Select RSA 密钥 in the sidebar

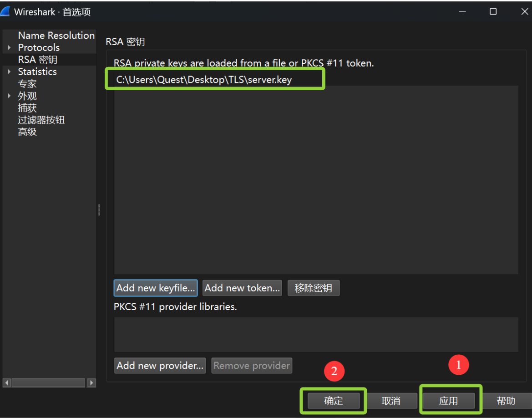coord(37,60)
